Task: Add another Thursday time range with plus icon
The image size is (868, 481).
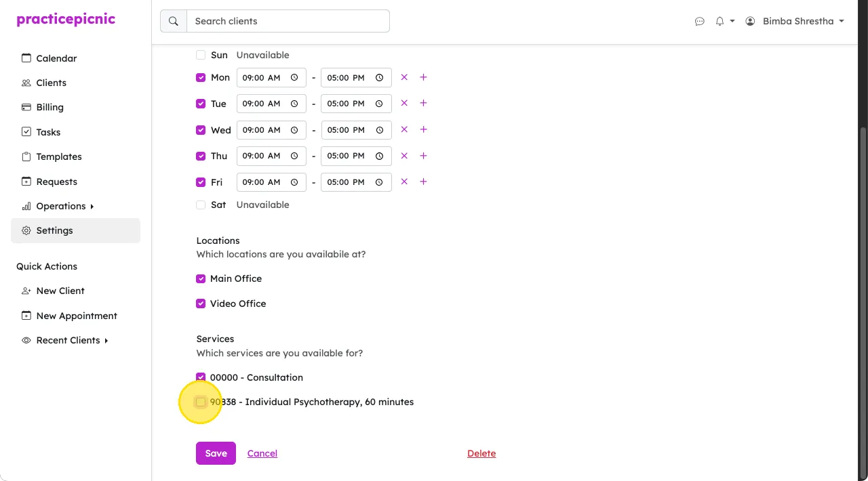Action: pos(423,156)
